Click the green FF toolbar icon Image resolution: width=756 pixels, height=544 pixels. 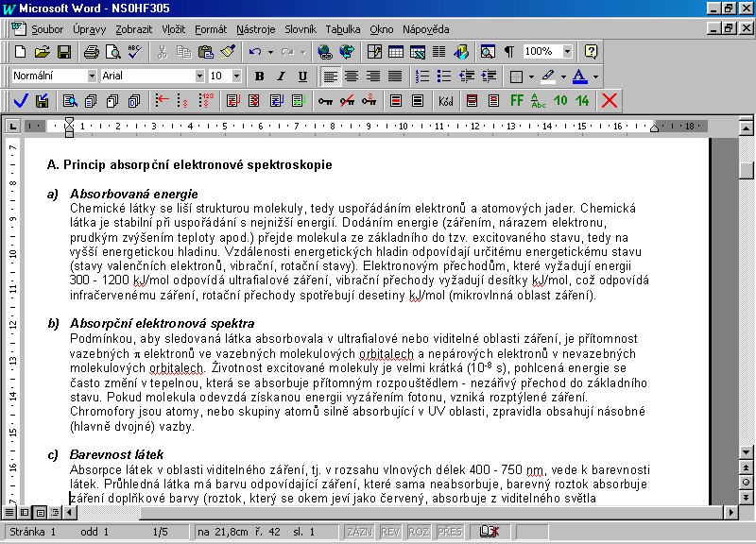point(517,100)
